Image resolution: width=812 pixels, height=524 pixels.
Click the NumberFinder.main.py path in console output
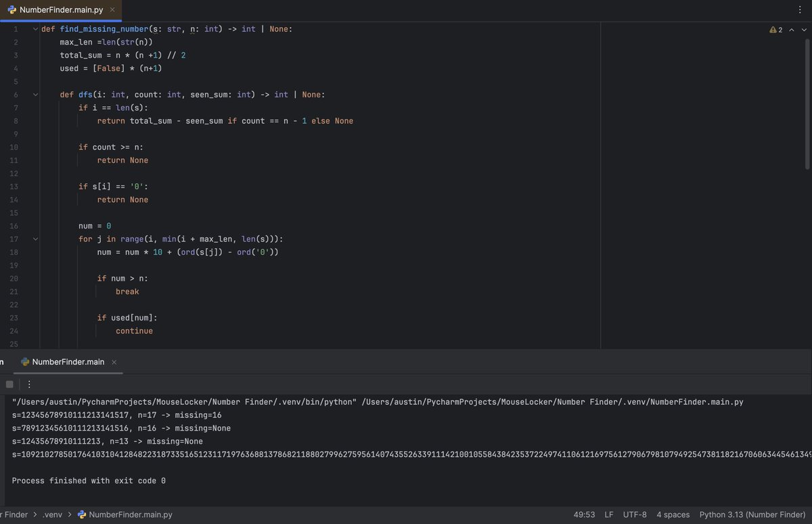tap(552, 402)
